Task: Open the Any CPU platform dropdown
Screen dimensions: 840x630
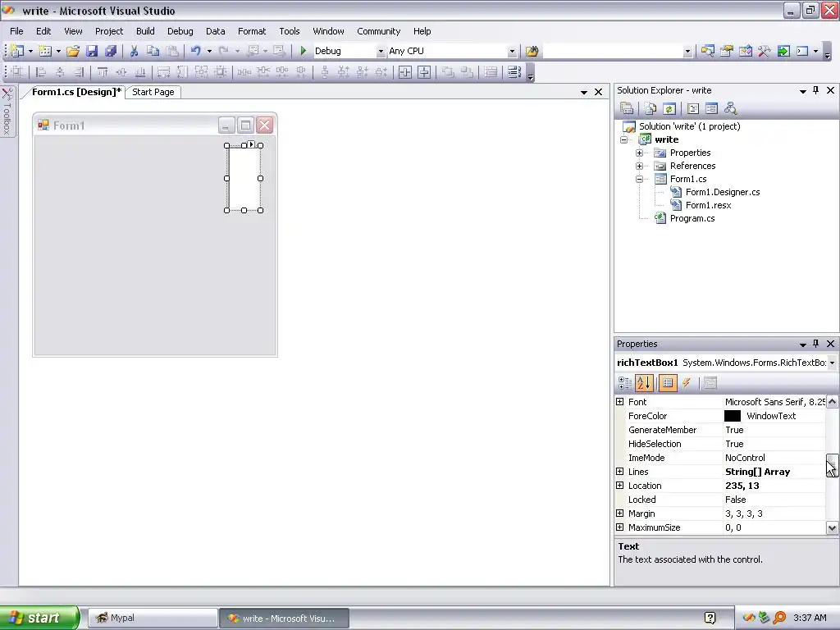Action: pyautogui.click(x=512, y=51)
